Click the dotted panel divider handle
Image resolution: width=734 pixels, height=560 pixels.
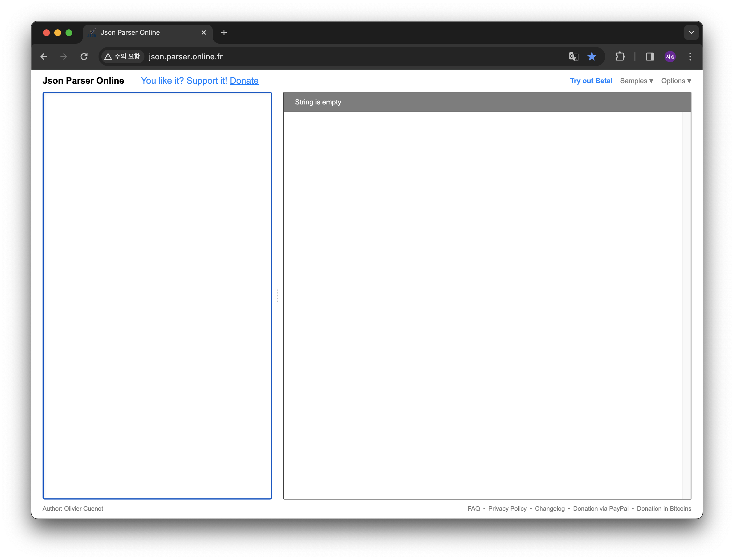277,296
